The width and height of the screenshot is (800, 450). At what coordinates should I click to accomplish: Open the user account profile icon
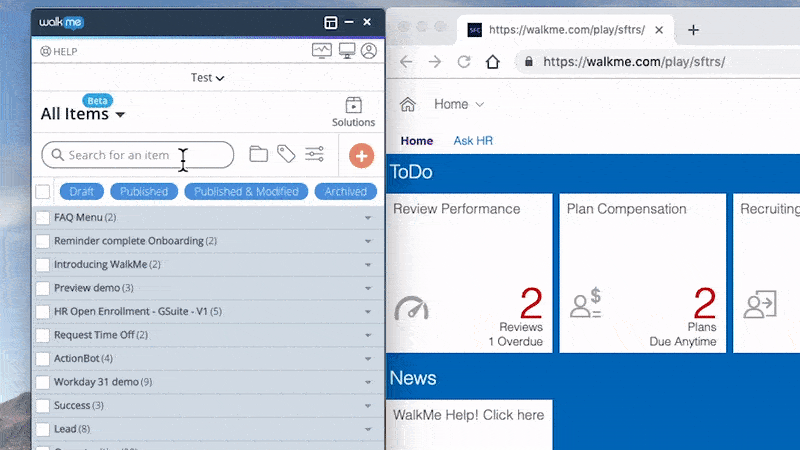[x=369, y=51]
